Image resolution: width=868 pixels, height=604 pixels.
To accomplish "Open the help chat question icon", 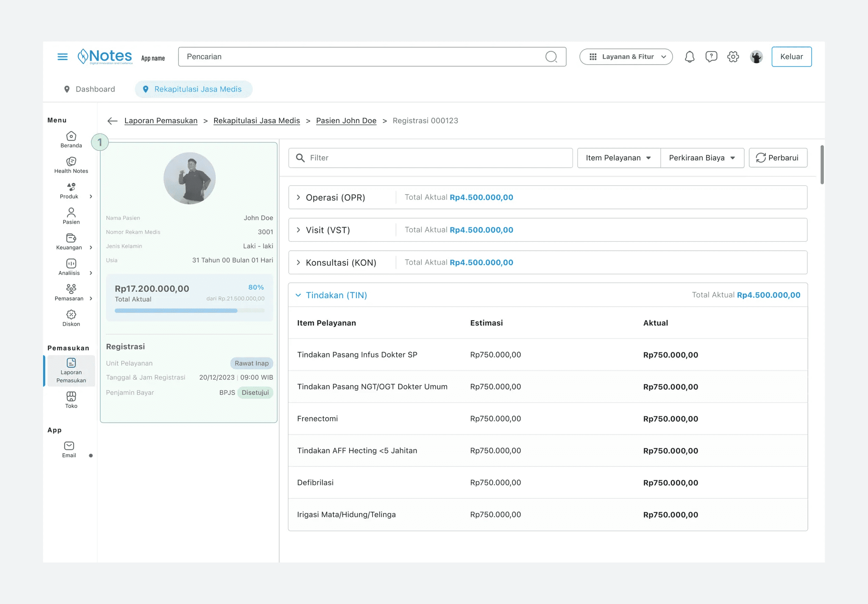I will (x=711, y=57).
